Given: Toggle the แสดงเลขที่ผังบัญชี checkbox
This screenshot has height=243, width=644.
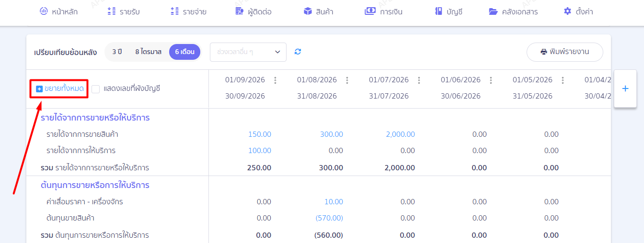Looking at the screenshot, I should click(95, 89).
